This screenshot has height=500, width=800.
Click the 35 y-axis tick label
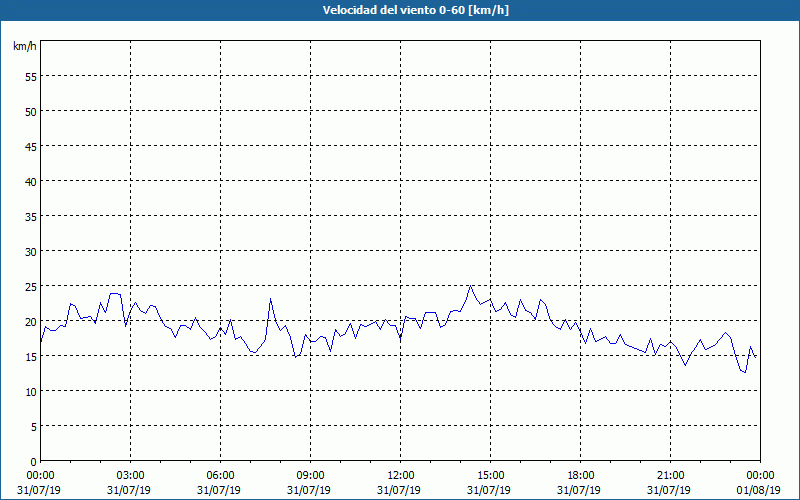(x=31, y=217)
